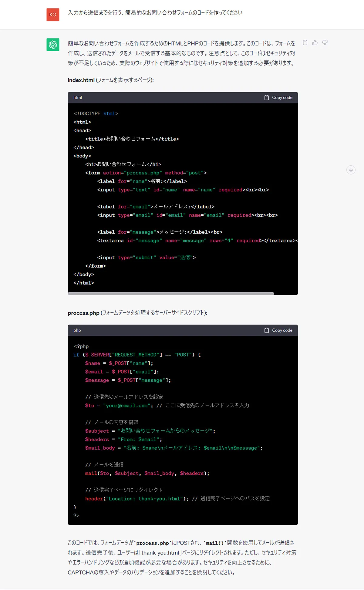Click the header("Location: thank-you.html") line

point(136,499)
